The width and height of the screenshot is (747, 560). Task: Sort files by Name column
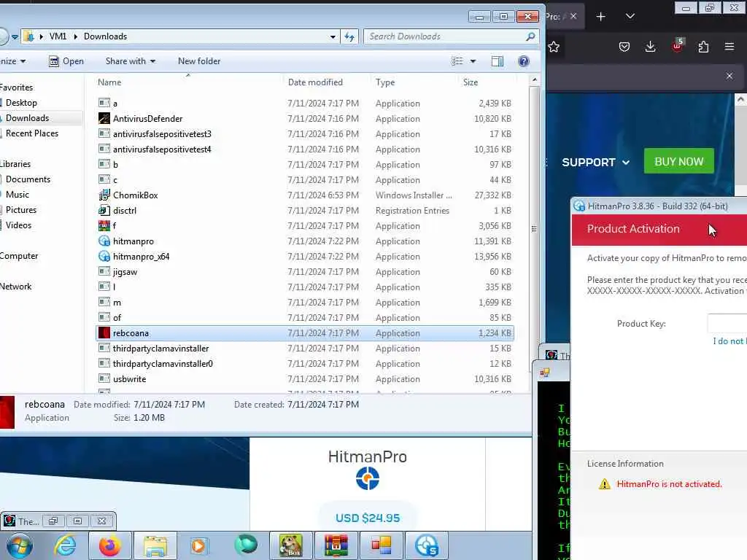point(109,82)
